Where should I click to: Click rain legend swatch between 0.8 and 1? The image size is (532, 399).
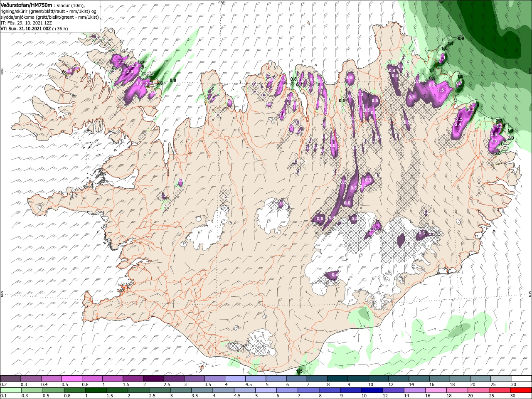tap(74, 390)
